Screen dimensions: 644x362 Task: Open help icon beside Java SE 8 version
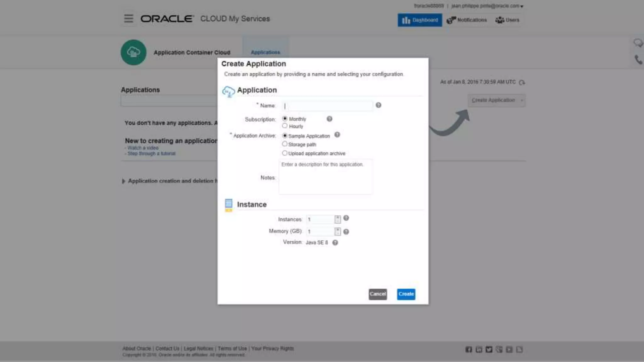335,243
